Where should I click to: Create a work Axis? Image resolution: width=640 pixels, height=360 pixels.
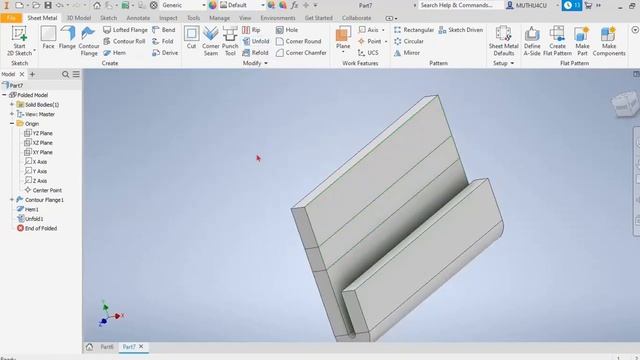(x=369, y=30)
